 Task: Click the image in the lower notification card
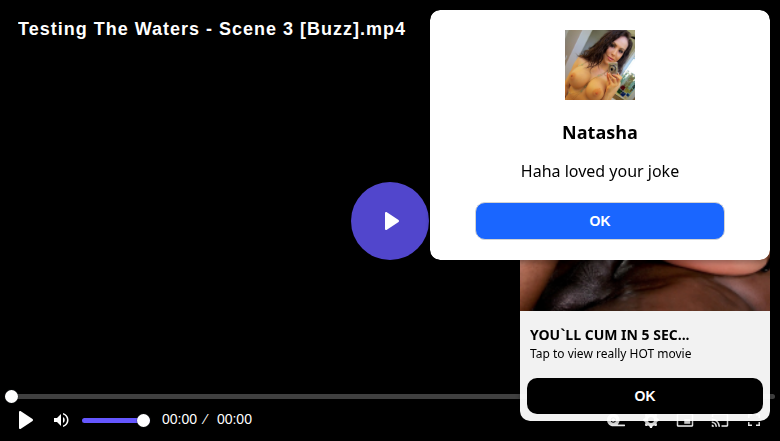click(645, 285)
